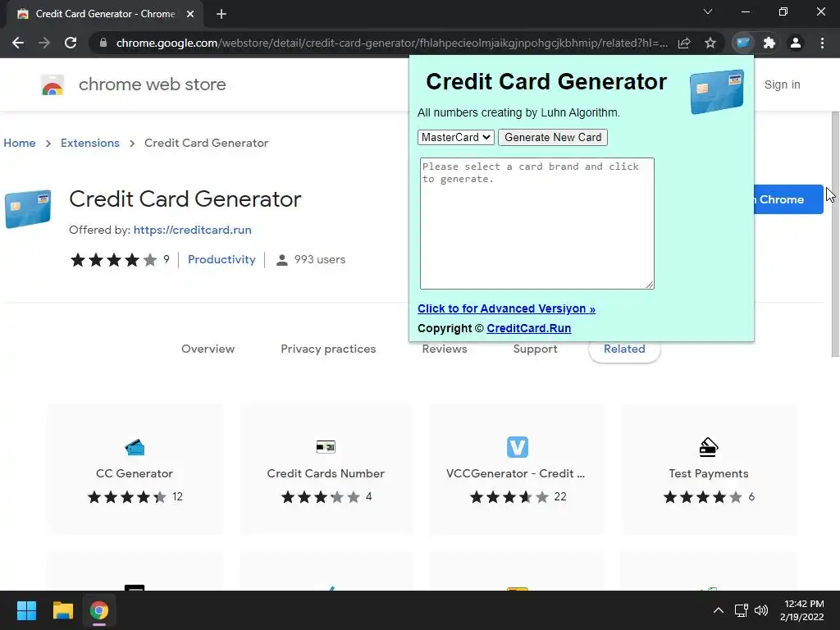840x630 pixels.
Task: Open a new tab with the plus button
Action: (x=221, y=14)
